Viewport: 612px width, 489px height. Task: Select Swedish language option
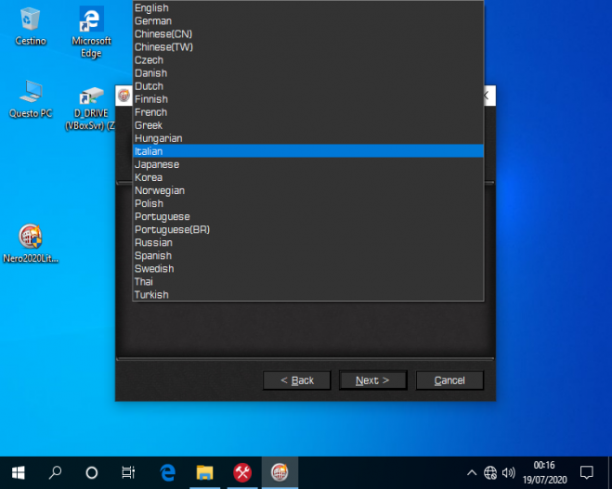click(x=308, y=269)
